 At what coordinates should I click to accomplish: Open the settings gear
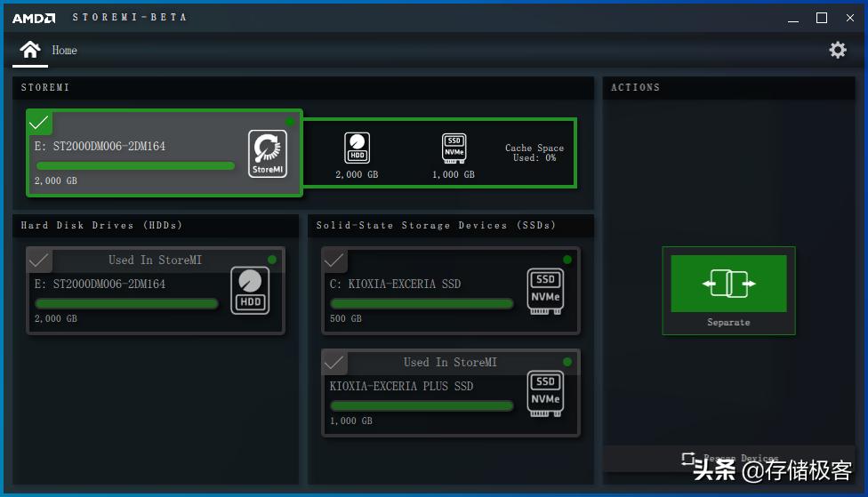pos(838,51)
